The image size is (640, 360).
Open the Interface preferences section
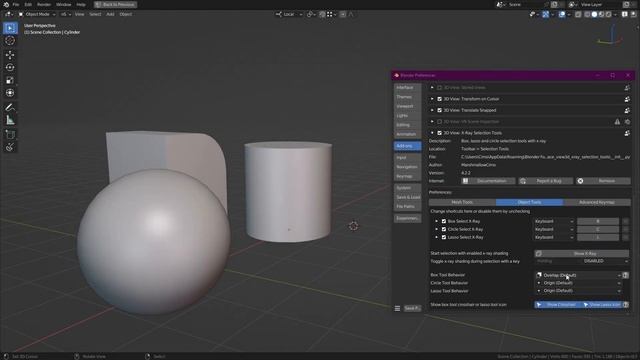click(x=407, y=87)
